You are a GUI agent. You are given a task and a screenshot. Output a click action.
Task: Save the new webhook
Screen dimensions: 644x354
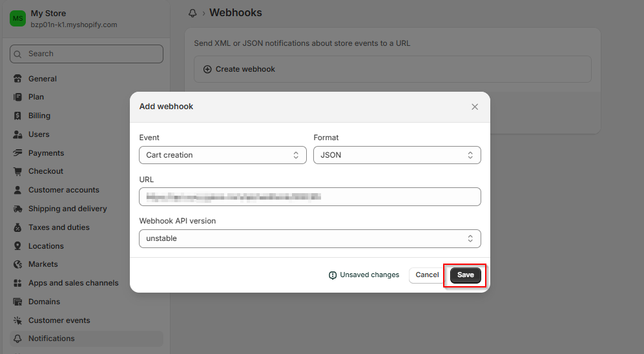click(x=465, y=275)
